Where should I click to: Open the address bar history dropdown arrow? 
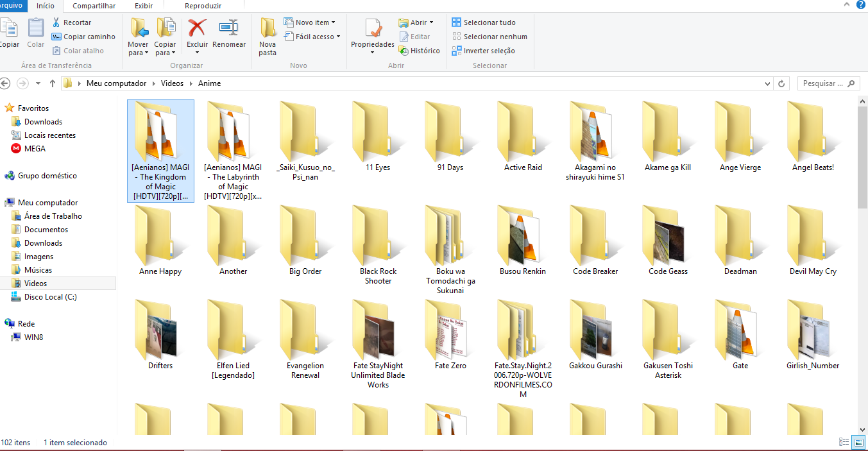[x=768, y=83]
